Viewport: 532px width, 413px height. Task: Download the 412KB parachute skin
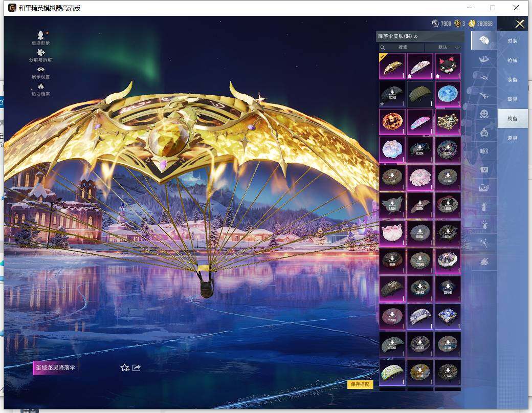pos(392,94)
